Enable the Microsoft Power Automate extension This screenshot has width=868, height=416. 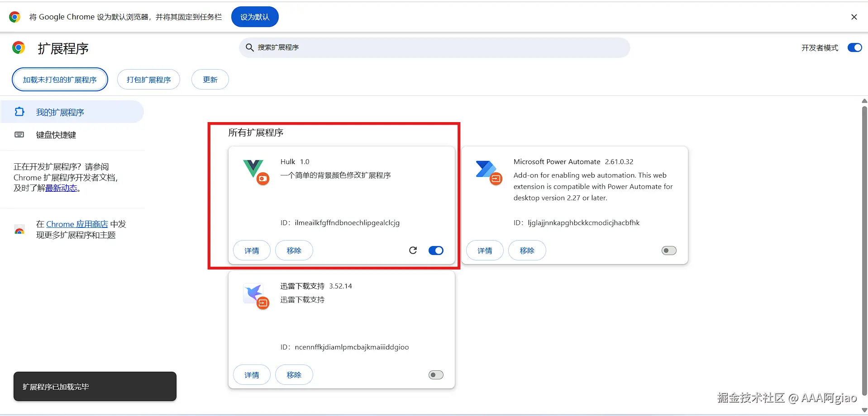[669, 251]
